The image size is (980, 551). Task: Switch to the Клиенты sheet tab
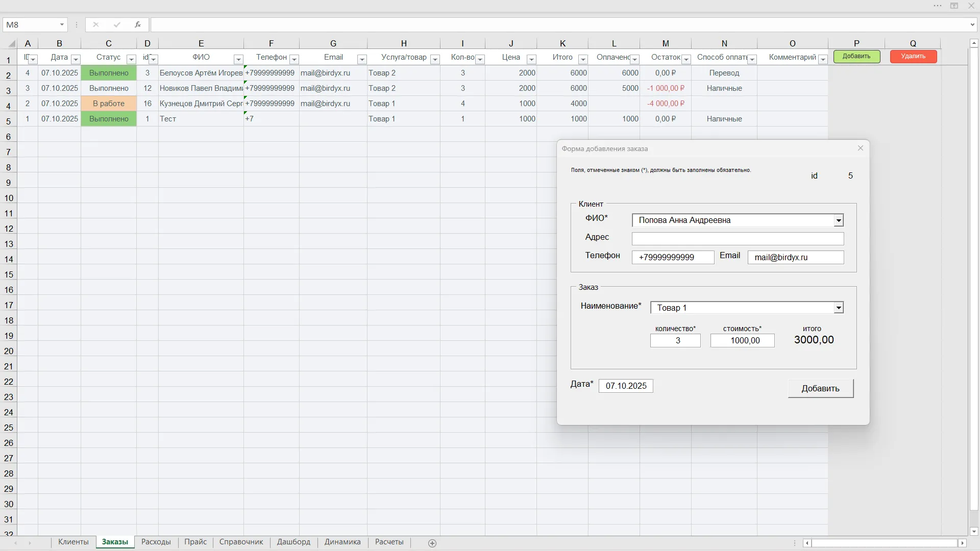[73, 542]
